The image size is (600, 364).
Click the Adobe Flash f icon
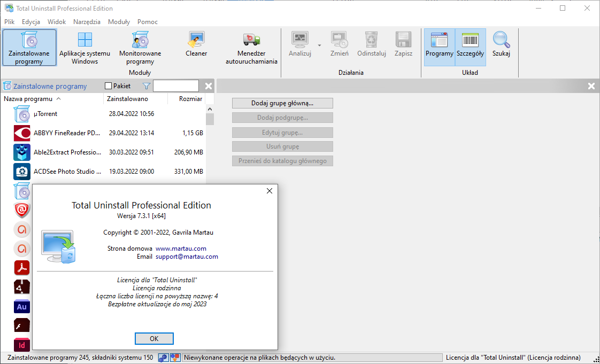(x=22, y=326)
